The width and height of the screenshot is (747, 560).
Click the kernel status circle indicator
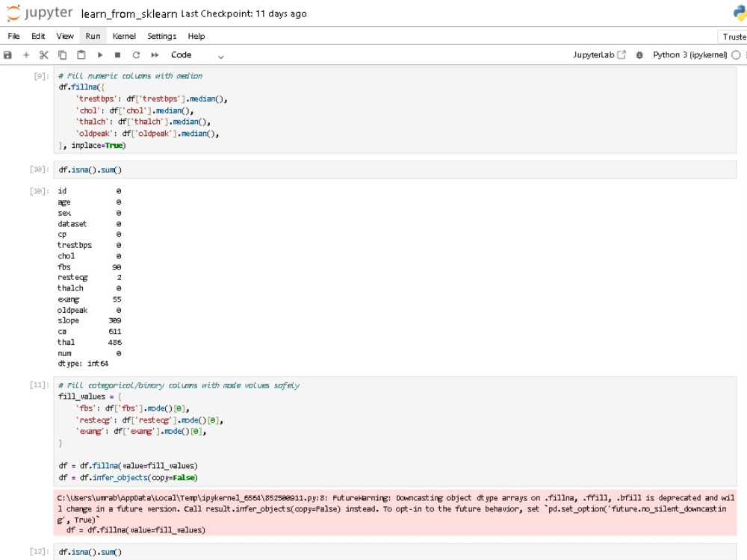point(736,55)
